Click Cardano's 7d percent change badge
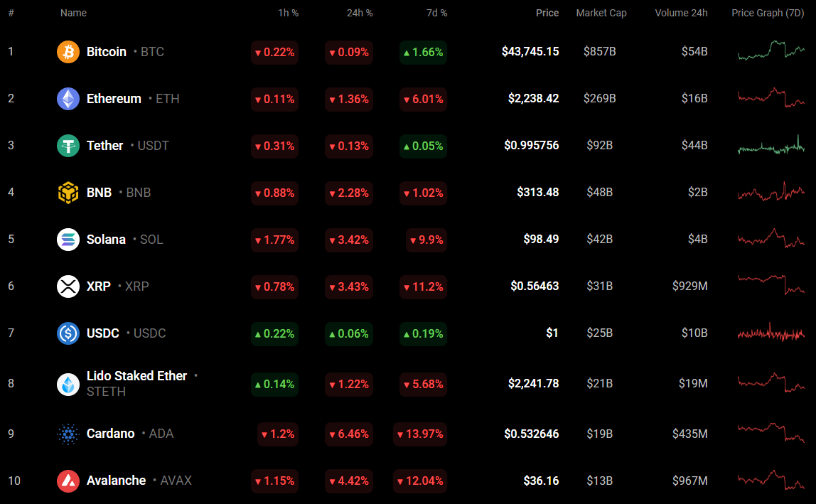The width and height of the screenshot is (816, 504). click(420, 434)
